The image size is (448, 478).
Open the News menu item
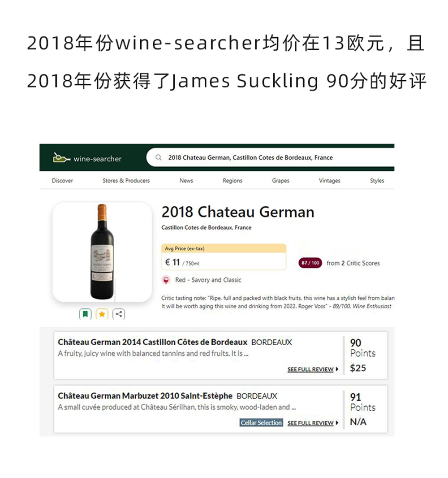click(186, 180)
